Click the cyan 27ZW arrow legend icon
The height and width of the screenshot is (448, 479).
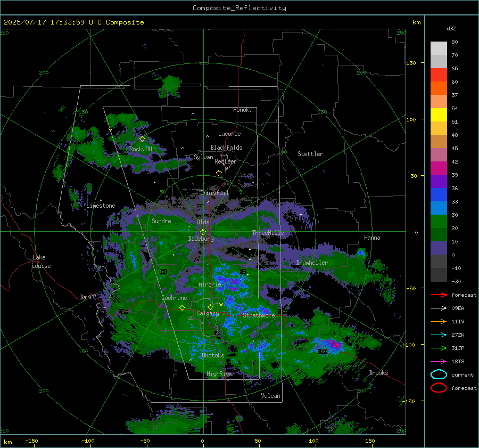(x=439, y=335)
